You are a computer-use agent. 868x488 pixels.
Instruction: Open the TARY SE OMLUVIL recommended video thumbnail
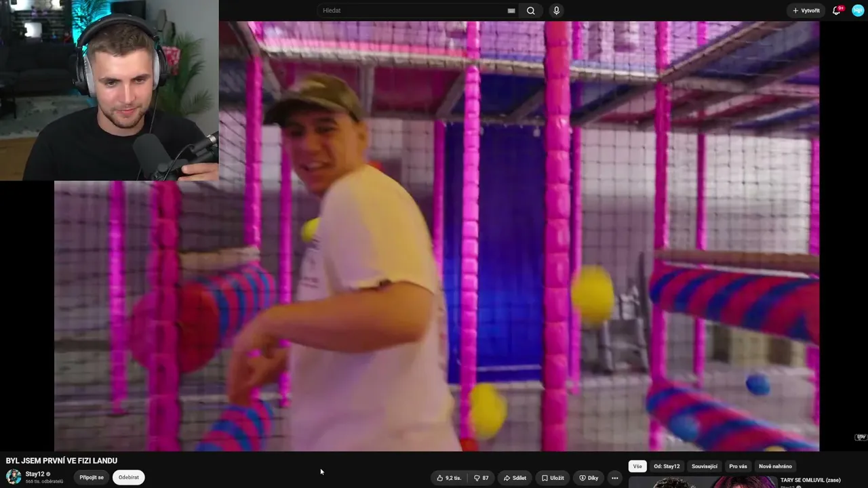703,483
